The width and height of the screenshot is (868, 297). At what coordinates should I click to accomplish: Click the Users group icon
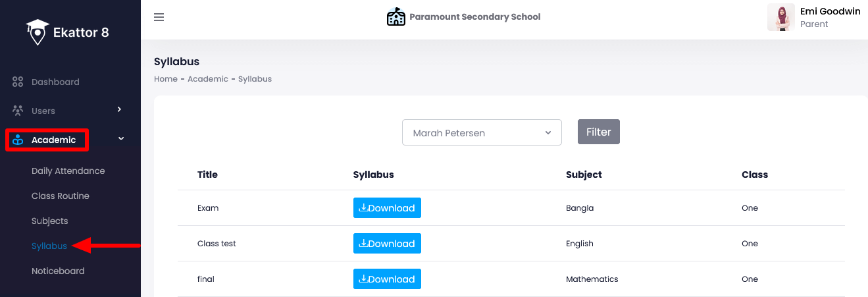coord(18,111)
